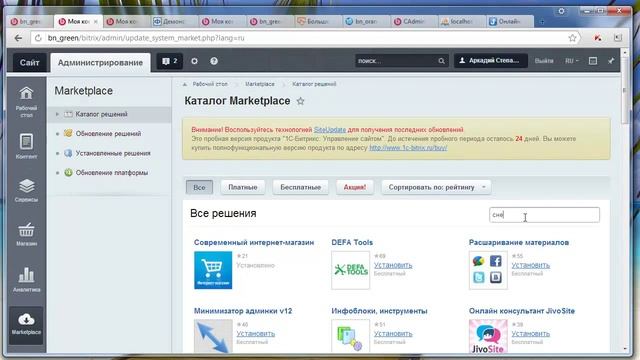Click Установить under Расшаривание материалов
Screen dimensions: 640x360
pyautogui.click(x=531, y=265)
